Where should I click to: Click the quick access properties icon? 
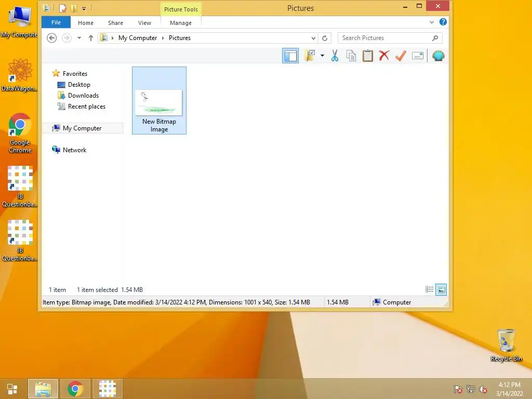[63, 8]
